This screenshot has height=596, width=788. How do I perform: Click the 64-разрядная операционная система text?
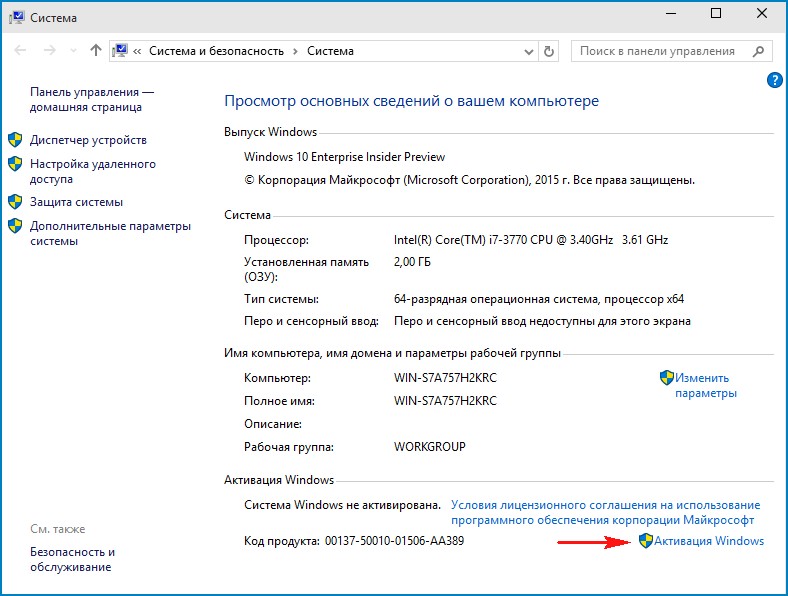pyautogui.click(x=539, y=299)
